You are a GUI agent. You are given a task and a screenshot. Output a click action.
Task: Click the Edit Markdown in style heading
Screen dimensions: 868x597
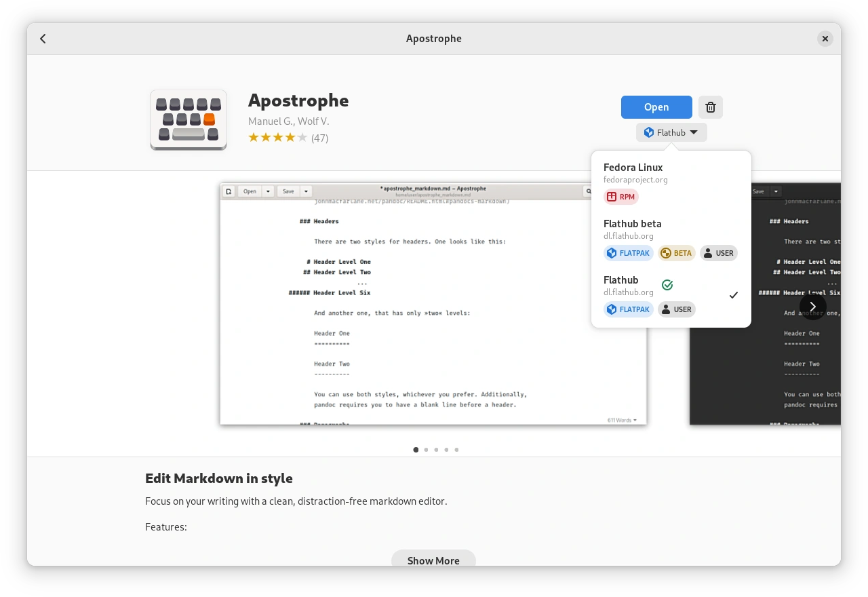coord(219,478)
